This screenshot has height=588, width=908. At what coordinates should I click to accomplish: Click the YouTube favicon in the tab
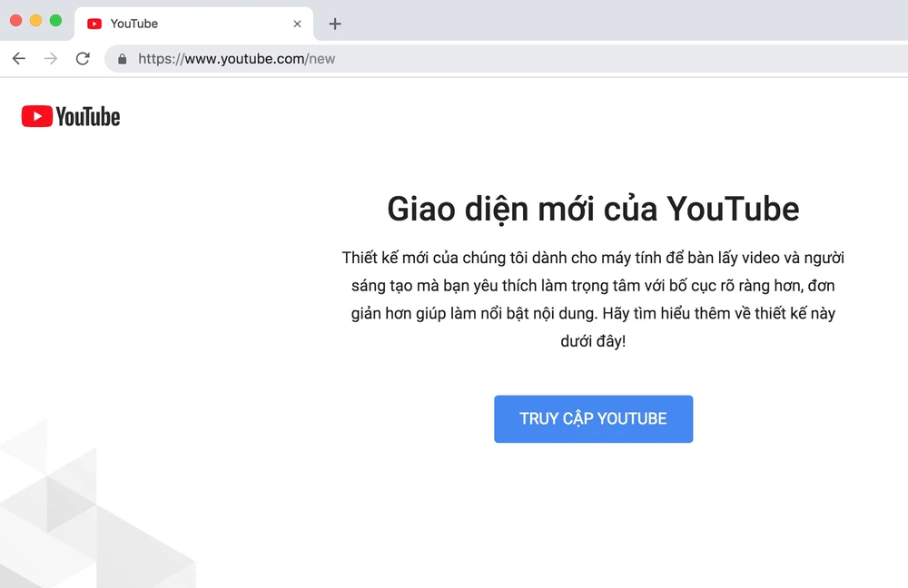(x=94, y=24)
